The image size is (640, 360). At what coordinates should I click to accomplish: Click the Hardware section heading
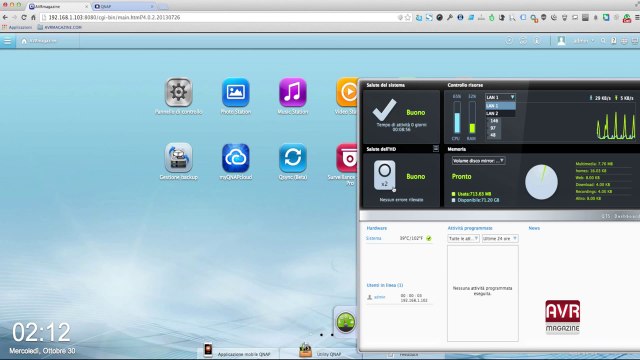coord(376,228)
